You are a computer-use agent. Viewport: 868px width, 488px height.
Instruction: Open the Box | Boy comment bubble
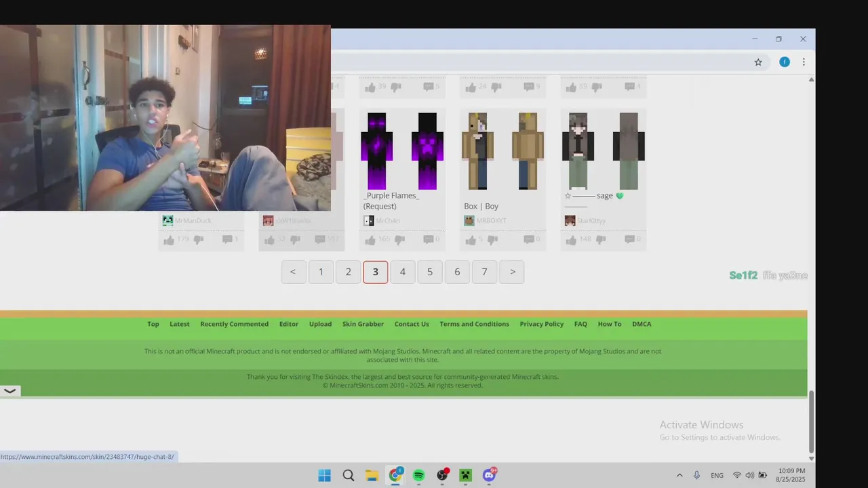click(x=529, y=239)
